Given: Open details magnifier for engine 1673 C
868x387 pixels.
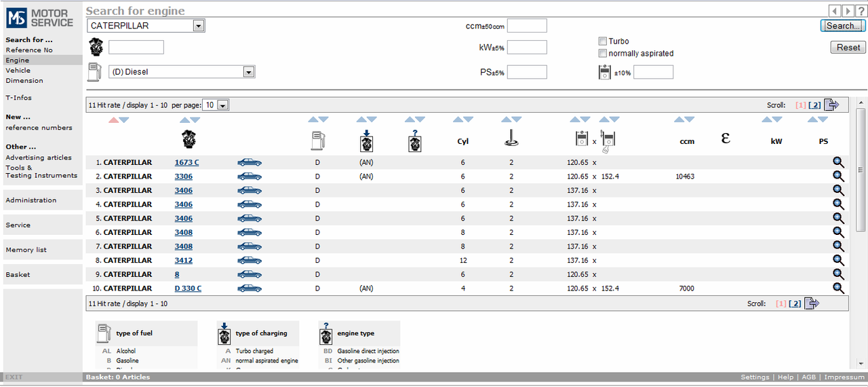Looking at the screenshot, I should pos(839,162).
